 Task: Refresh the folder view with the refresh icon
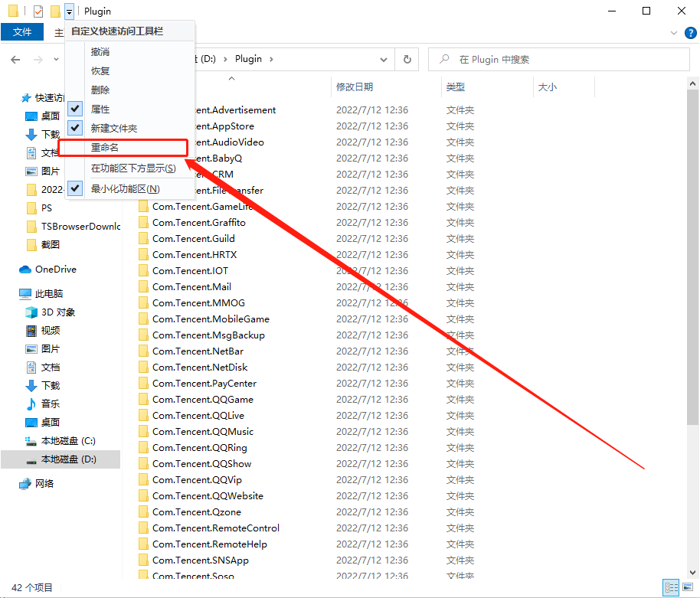[407, 59]
